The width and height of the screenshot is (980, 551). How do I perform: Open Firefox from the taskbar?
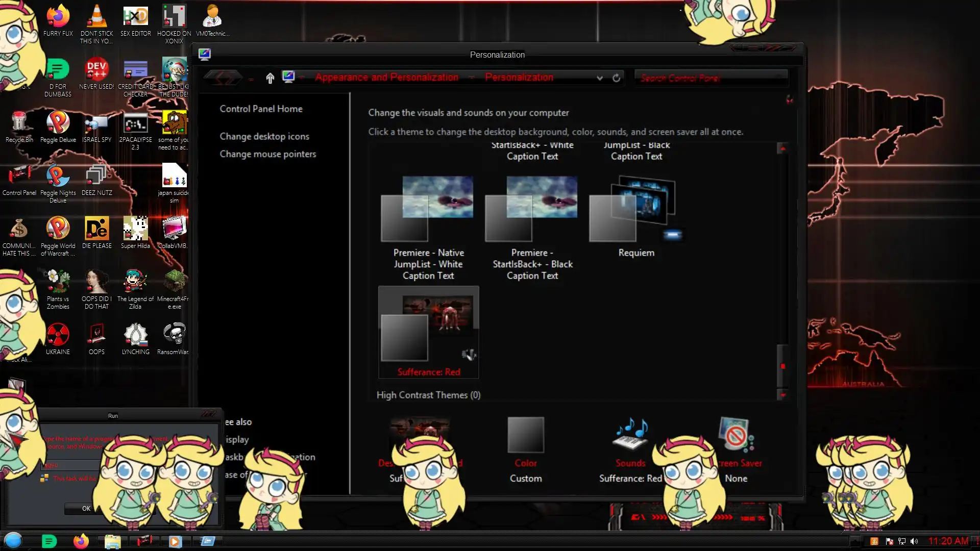click(x=81, y=541)
